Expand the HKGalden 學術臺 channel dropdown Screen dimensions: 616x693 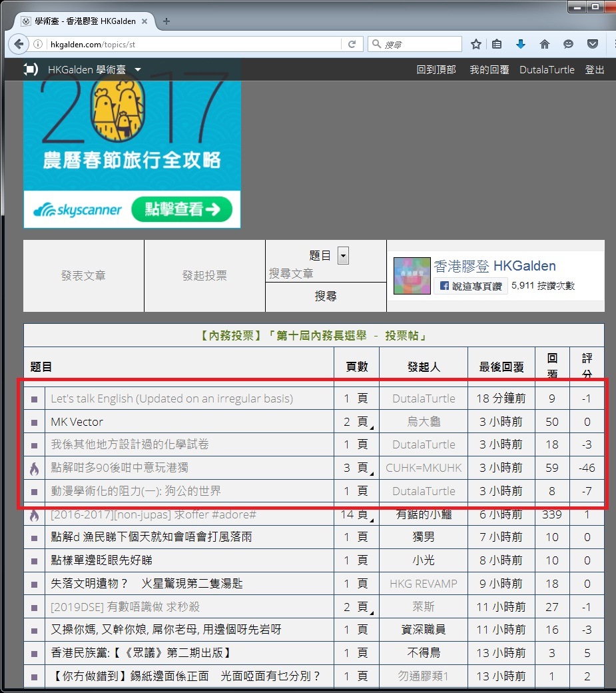(x=138, y=69)
